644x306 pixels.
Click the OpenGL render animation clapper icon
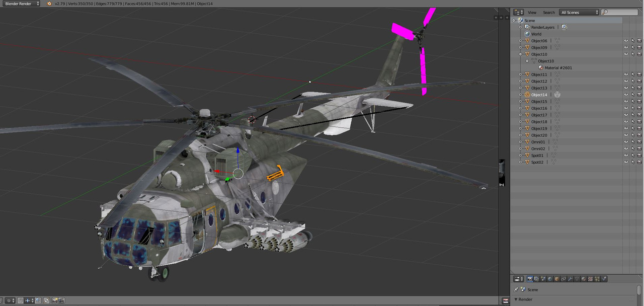tap(61, 300)
